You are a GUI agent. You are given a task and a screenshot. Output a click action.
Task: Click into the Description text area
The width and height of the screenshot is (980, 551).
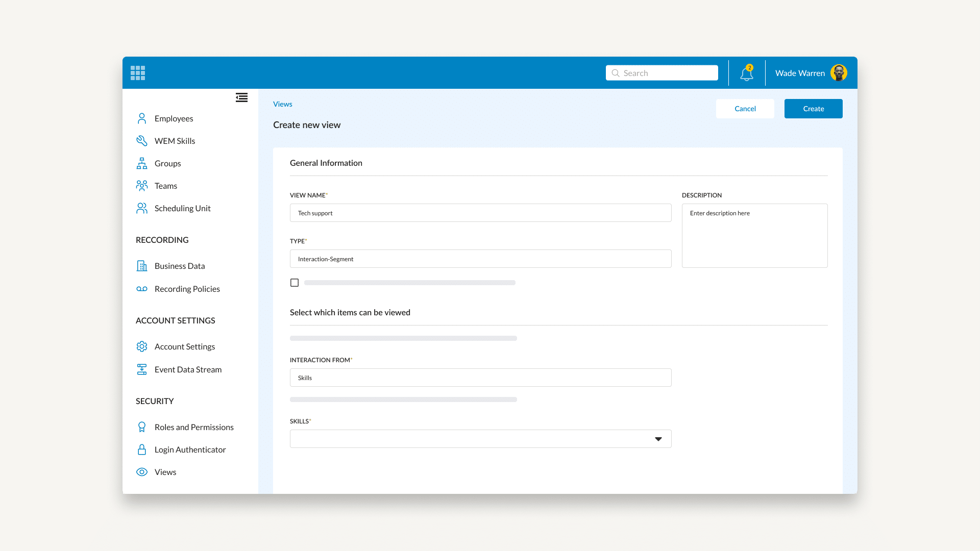coord(754,236)
